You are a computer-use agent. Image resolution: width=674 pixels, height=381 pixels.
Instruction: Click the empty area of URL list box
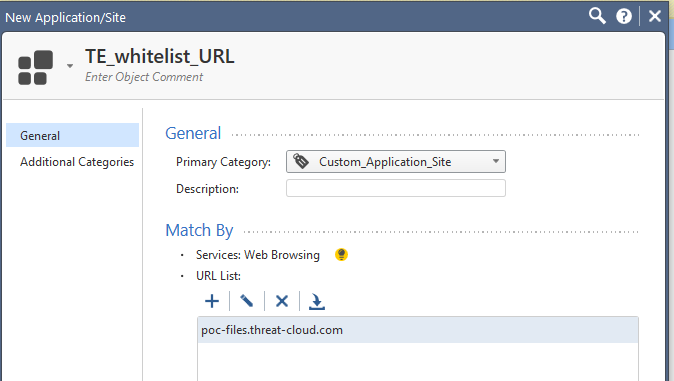pos(418,362)
